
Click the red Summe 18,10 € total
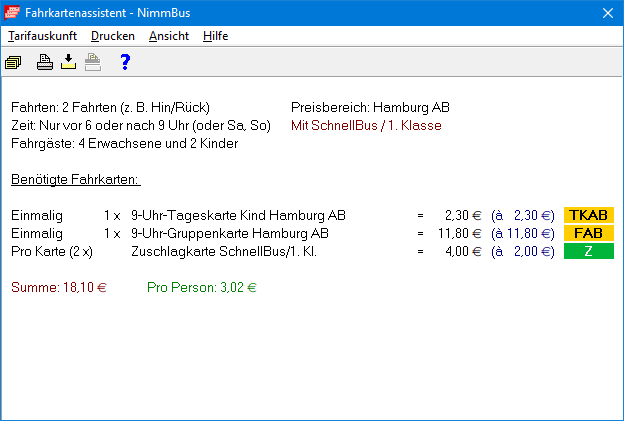(x=58, y=287)
